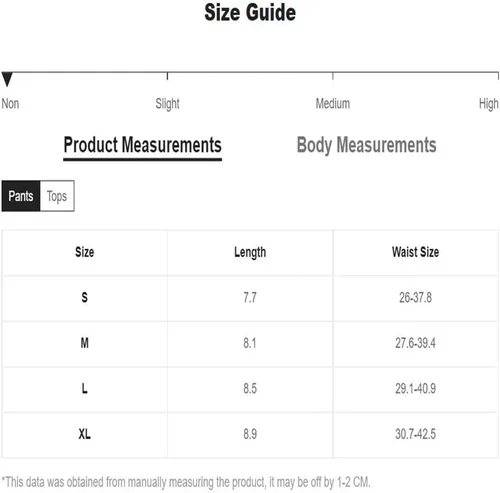The width and height of the screenshot is (500, 493).
Task: Click the Size column header
Action: pos(85,252)
